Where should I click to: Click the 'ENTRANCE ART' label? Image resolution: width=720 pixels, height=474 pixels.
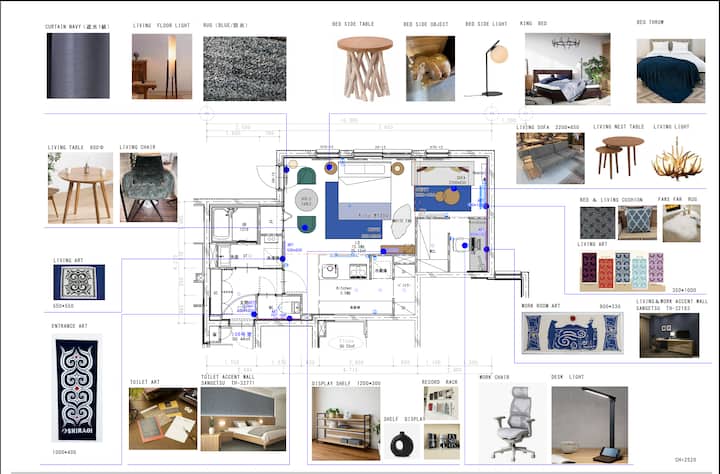[x=69, y=326]
